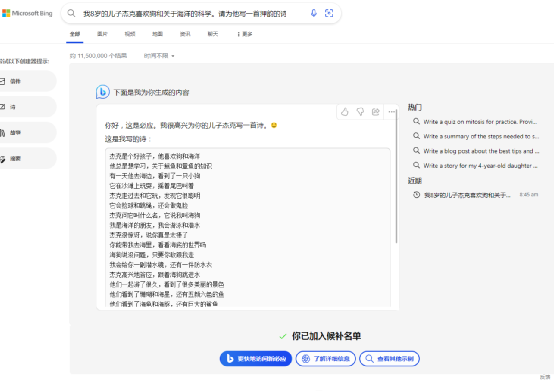Open the 聊天 tab
This screenshot has width=554, height=391.
coord(212,34)
